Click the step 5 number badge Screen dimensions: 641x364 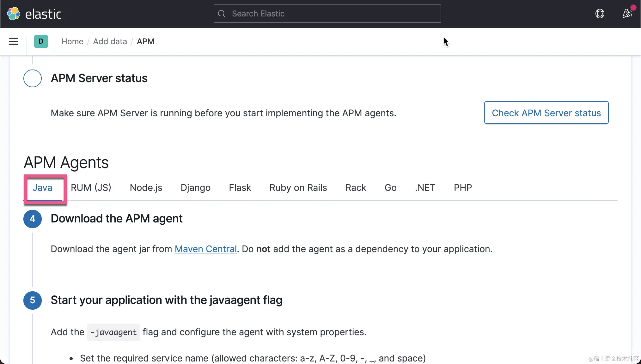(33, 300)
